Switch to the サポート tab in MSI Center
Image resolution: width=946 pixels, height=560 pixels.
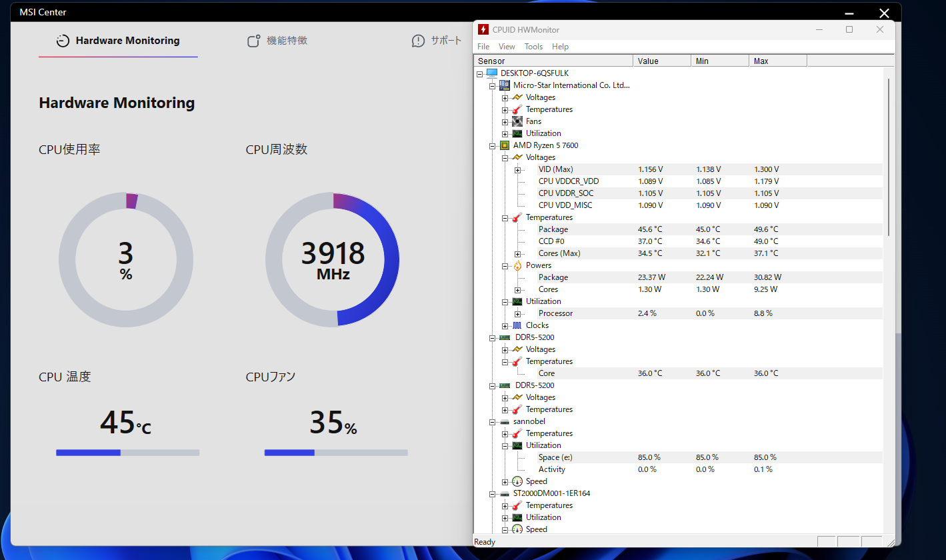coord(437,41)
